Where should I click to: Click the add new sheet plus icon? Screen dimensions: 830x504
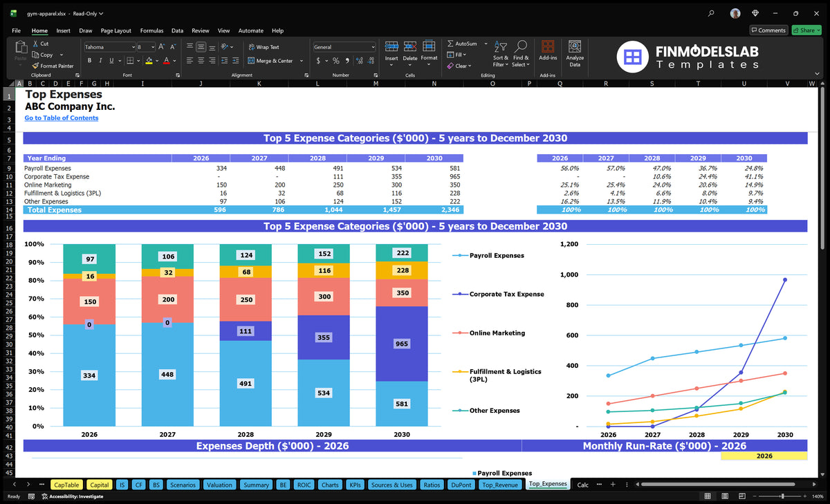coord(612,485)
